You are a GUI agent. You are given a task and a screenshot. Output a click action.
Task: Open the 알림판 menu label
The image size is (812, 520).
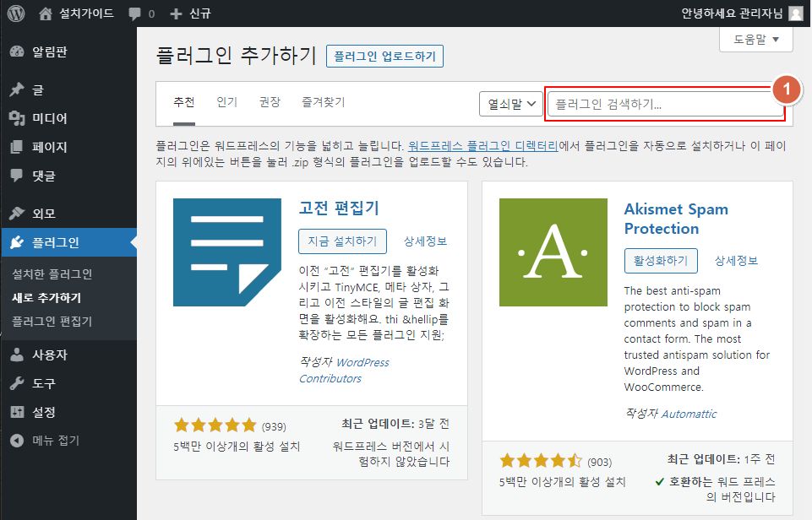click(50, 51)
